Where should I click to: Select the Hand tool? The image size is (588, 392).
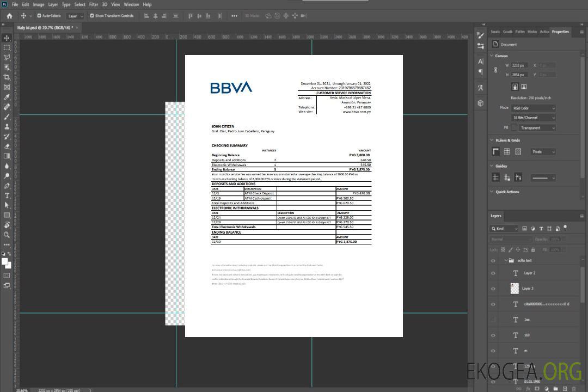(x=7, y=225)
